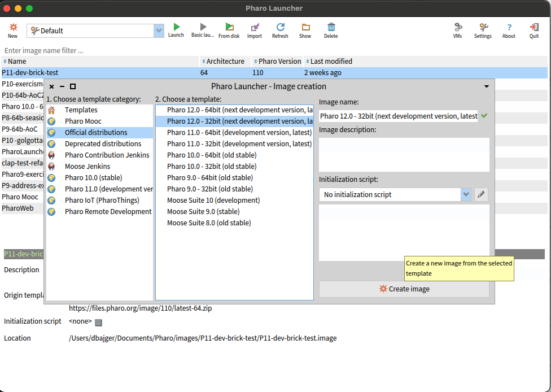Close the Image creation window
The height and width of the screenshot is (392, 551).
52,86
